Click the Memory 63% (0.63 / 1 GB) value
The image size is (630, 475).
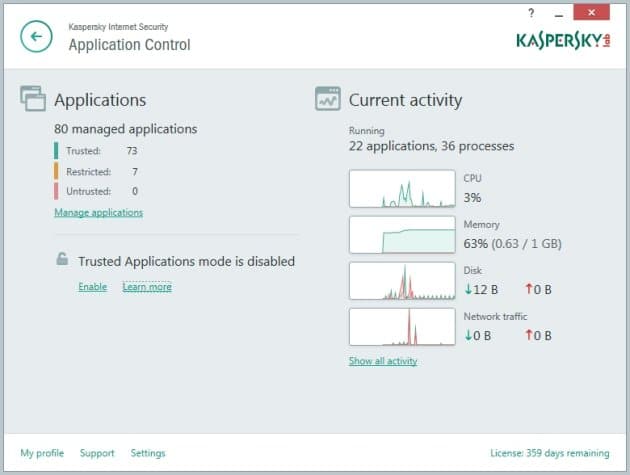(x=513, y=244)
